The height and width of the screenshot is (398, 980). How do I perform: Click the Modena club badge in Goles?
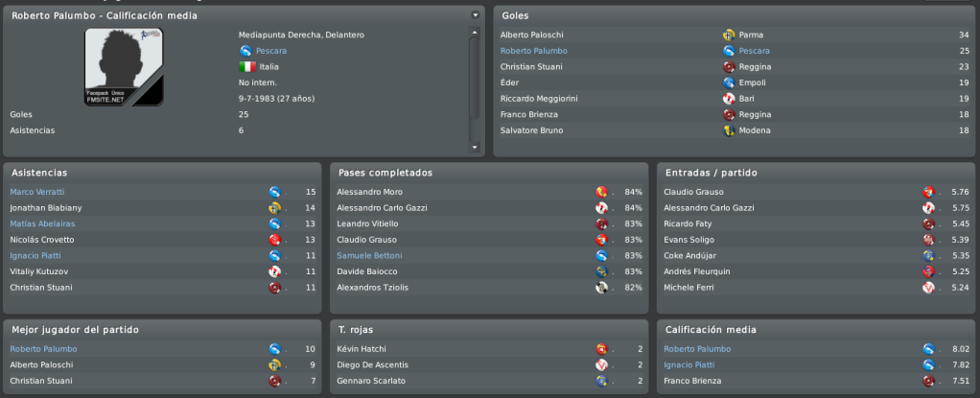(x=728, y=130)
